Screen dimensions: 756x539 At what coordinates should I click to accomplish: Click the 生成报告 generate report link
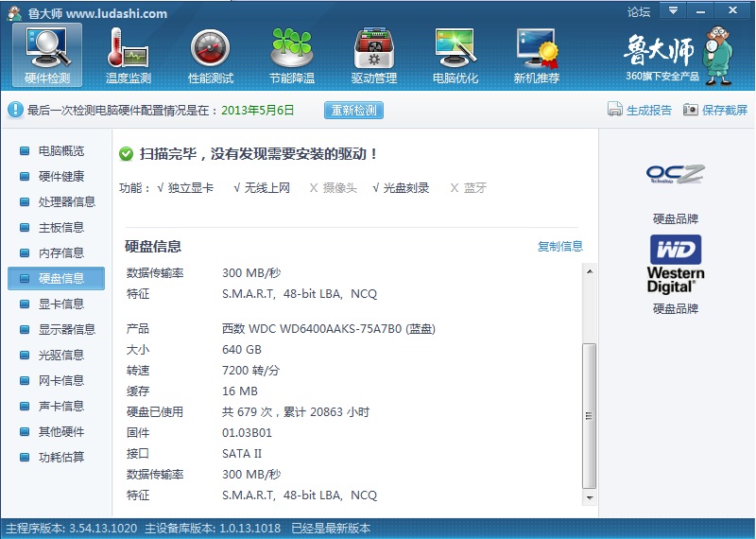[x=649, y=110]
